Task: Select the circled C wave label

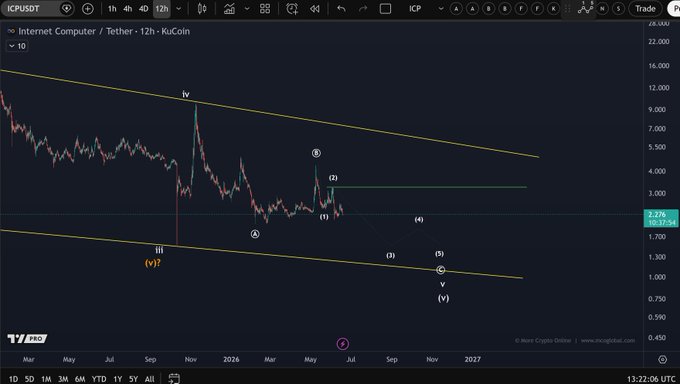Action: (440, 270)
